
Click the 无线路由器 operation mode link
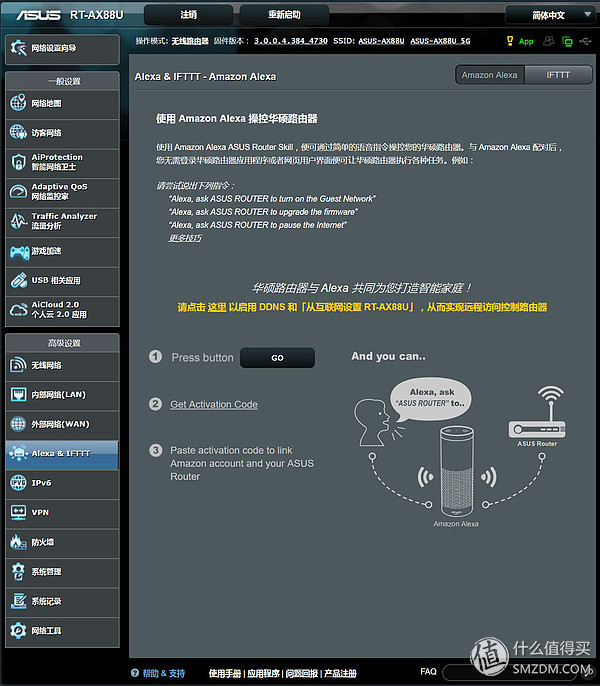pyautogui.click(x=190, y=41)
